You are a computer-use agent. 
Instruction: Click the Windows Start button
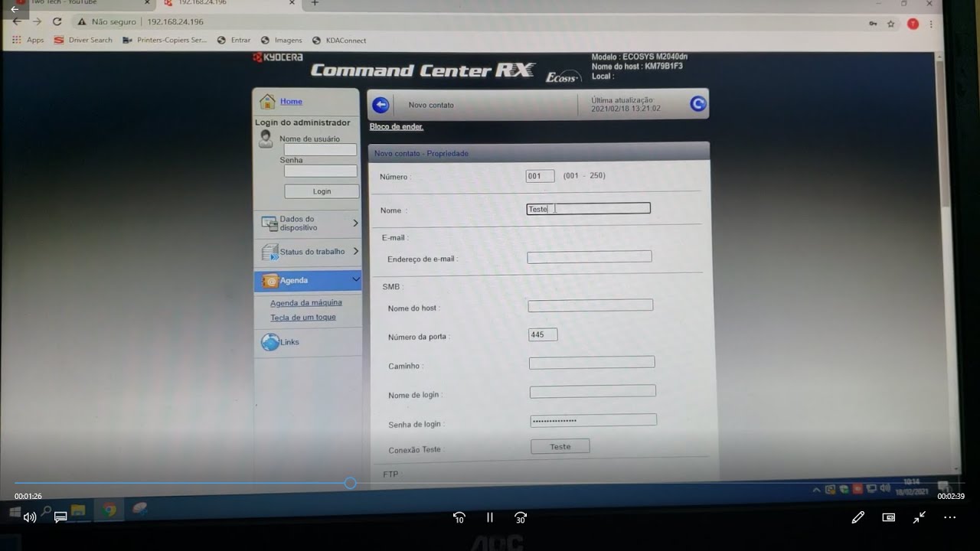pyautogui.click(x=15, y=510)
